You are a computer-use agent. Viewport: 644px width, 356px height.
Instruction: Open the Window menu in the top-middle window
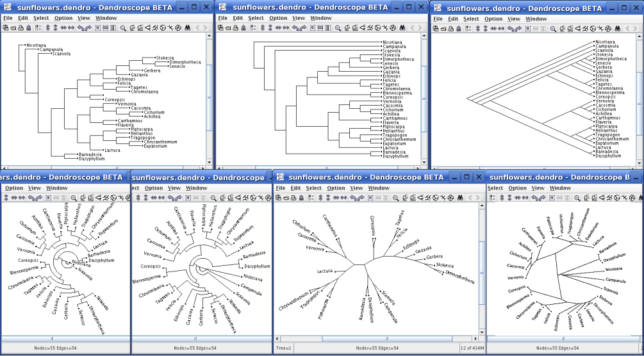pyautogui.click(x=321, y=18)
